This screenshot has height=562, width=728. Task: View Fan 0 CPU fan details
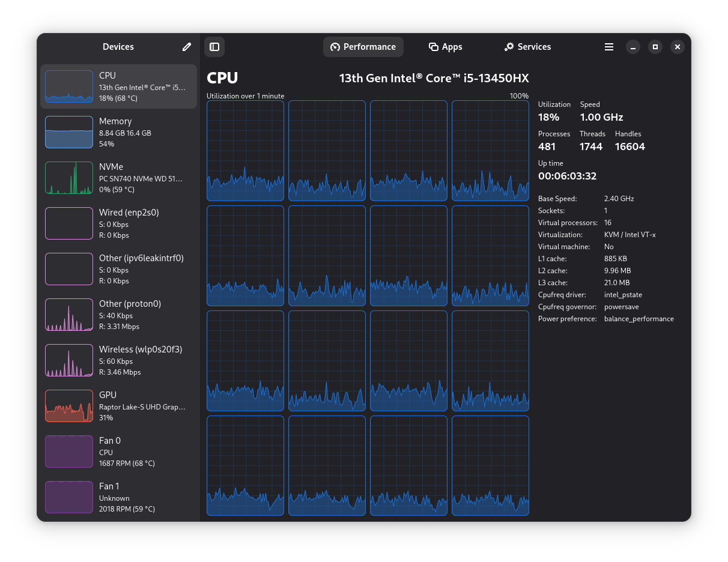pyautogui.click(x=118, y=452)
